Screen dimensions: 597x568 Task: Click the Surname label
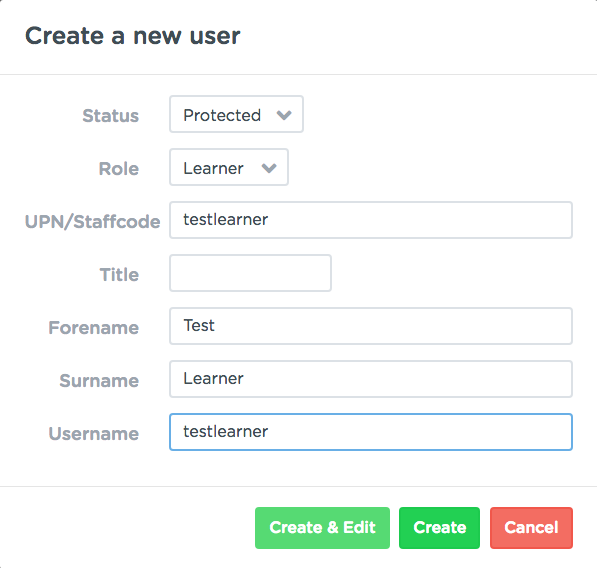click(99, 380)
